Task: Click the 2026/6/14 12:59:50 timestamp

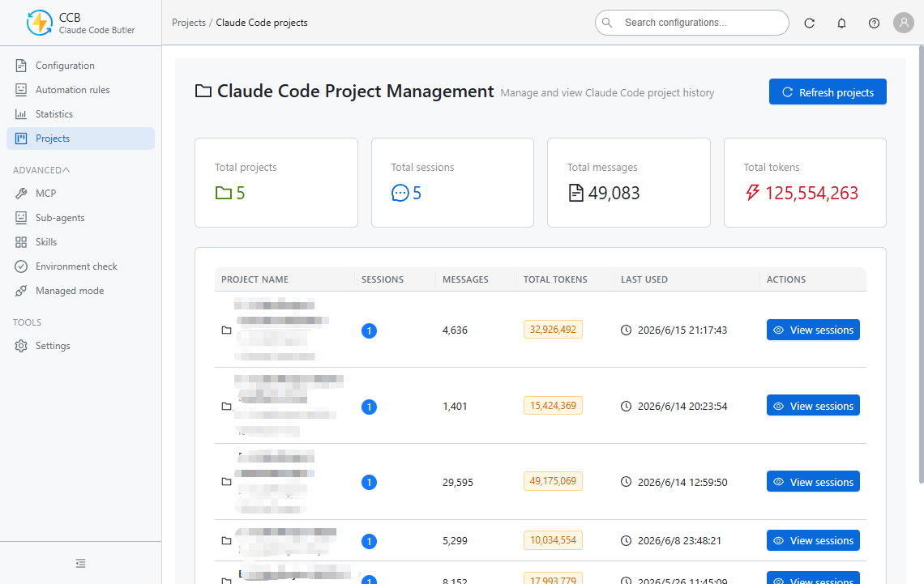Action: tap(682, 482)
